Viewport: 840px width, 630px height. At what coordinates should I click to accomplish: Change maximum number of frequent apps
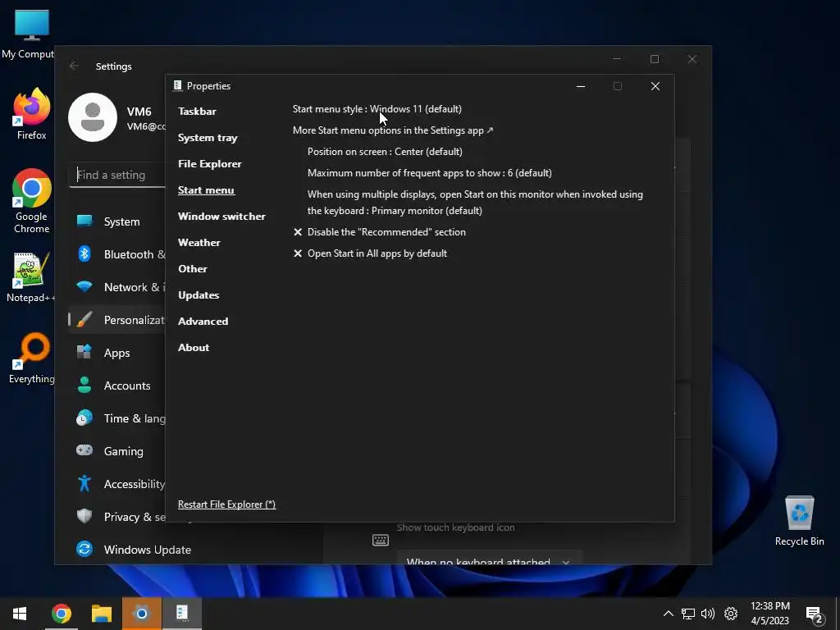(x=429, y=173)
